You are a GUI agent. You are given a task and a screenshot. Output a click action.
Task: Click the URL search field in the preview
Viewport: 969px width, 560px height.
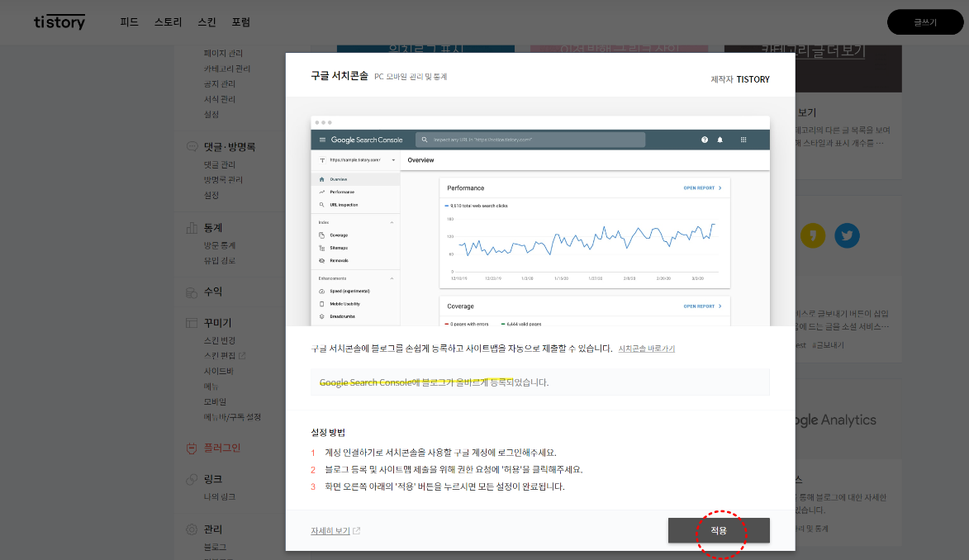pyautogui.click(x=530, y=140)
